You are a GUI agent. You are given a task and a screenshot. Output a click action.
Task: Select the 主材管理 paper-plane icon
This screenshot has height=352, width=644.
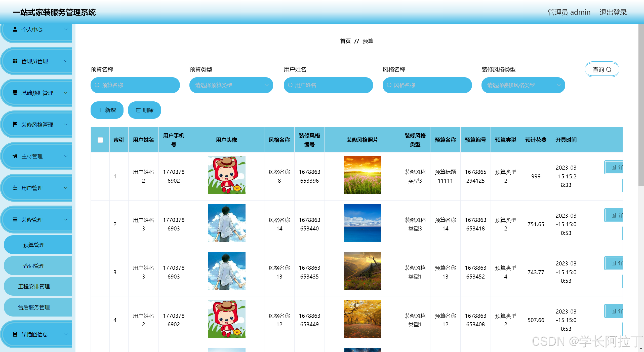click(x=15, y=156)
